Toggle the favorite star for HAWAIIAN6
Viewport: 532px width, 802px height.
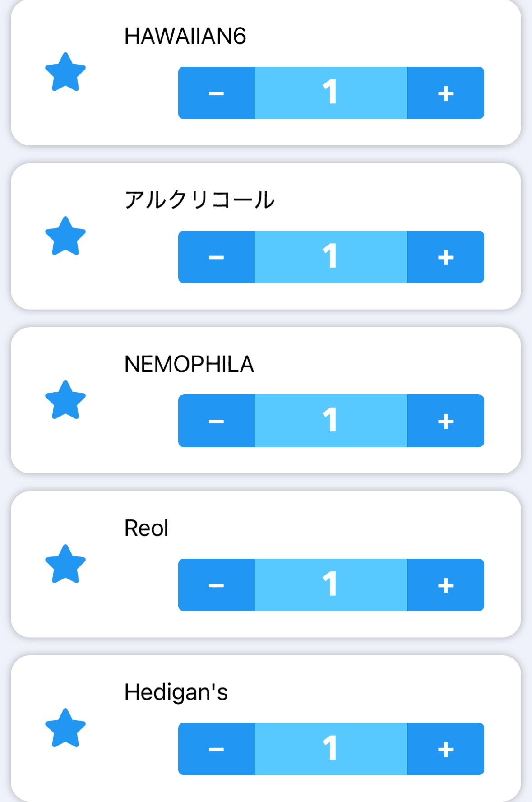click(65, 73)
